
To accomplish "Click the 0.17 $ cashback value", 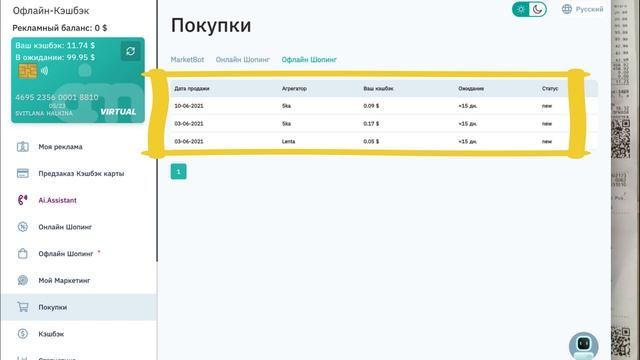I will 371,123.
